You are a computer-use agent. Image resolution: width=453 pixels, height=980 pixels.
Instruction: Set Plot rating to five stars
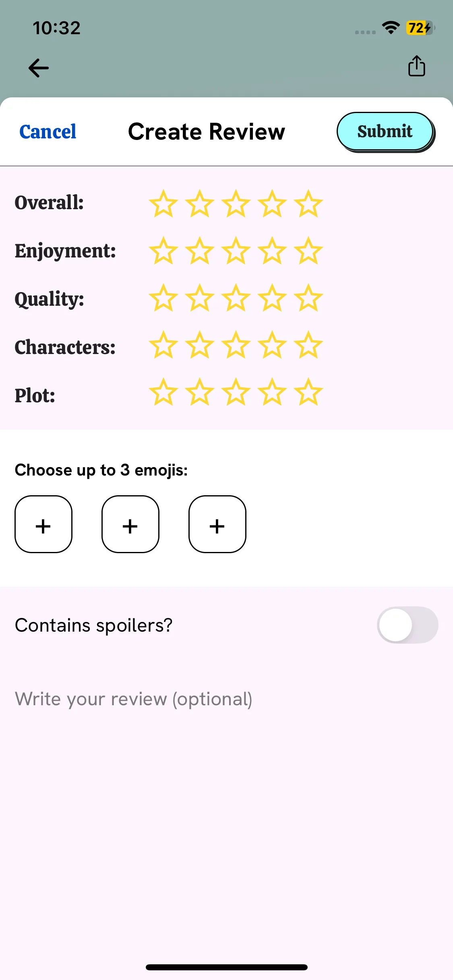coord(308,392)
